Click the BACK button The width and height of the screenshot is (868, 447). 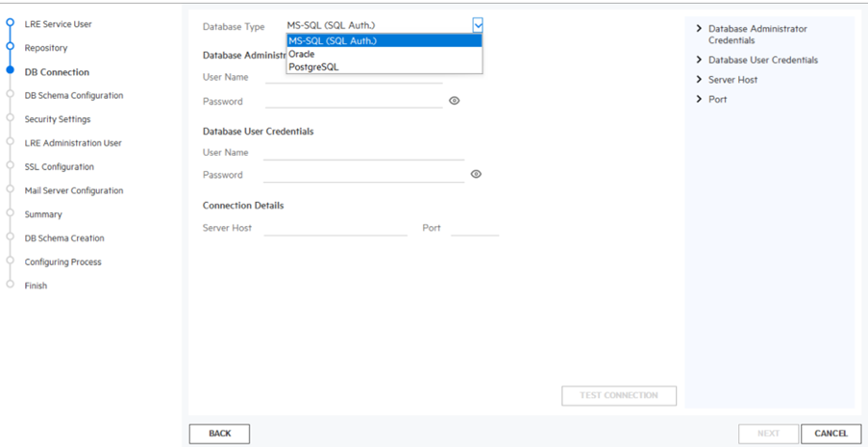pos(220,434)
